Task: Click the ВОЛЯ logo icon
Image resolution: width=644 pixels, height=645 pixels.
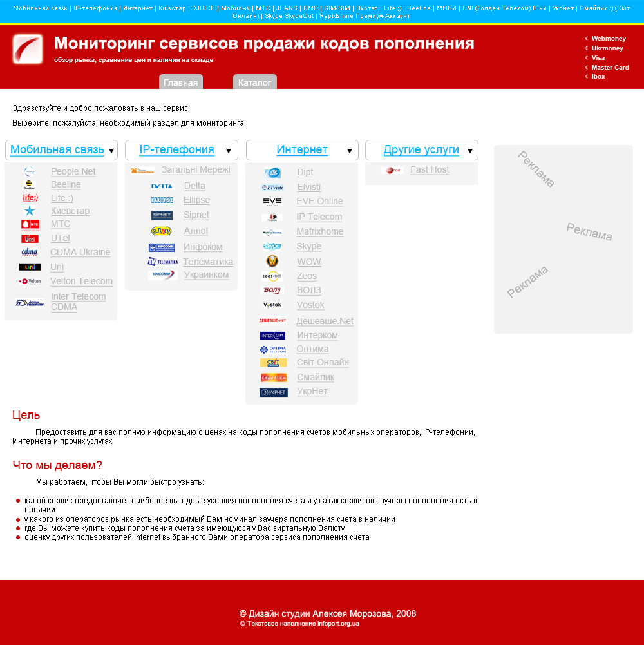Action: click(272, 291)
